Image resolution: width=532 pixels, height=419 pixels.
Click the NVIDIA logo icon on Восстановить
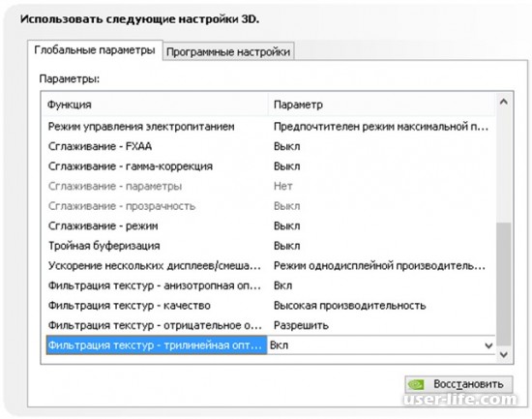point(416,385)
